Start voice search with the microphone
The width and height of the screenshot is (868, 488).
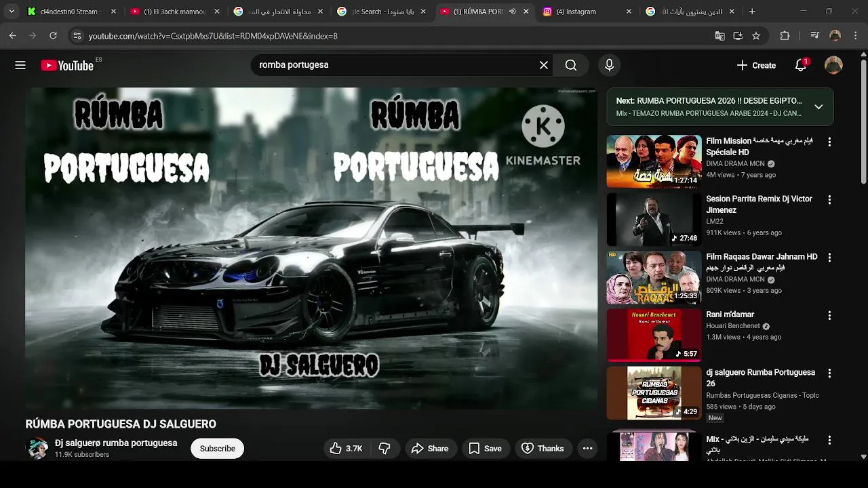[609, 65]
